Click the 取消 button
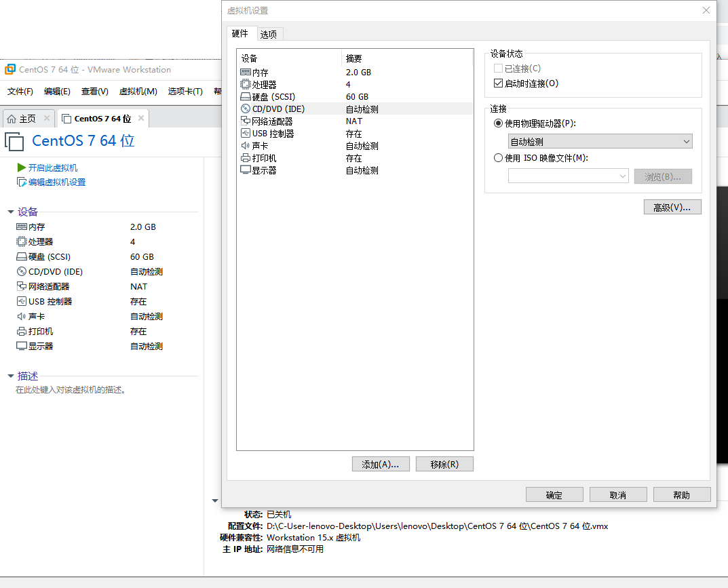The height and width of the screenshot is (588, 728). pos(619,494)
